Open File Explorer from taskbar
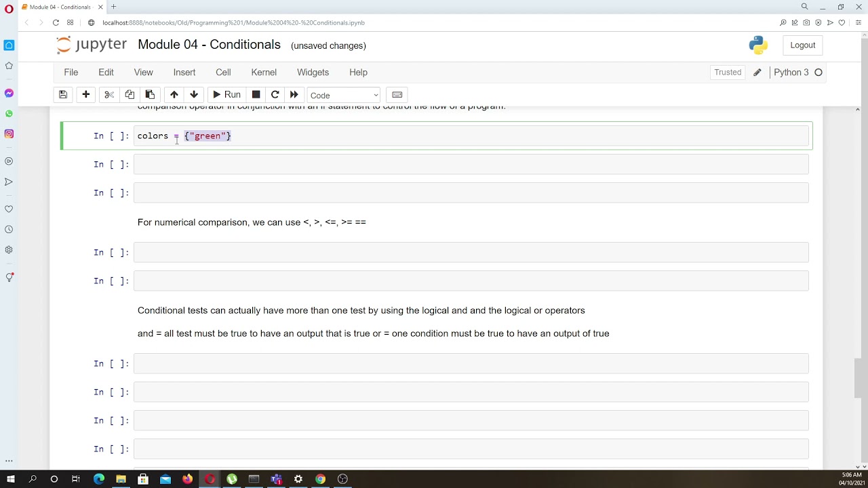This screenshot has width=868, height=488. pos(121,479)
